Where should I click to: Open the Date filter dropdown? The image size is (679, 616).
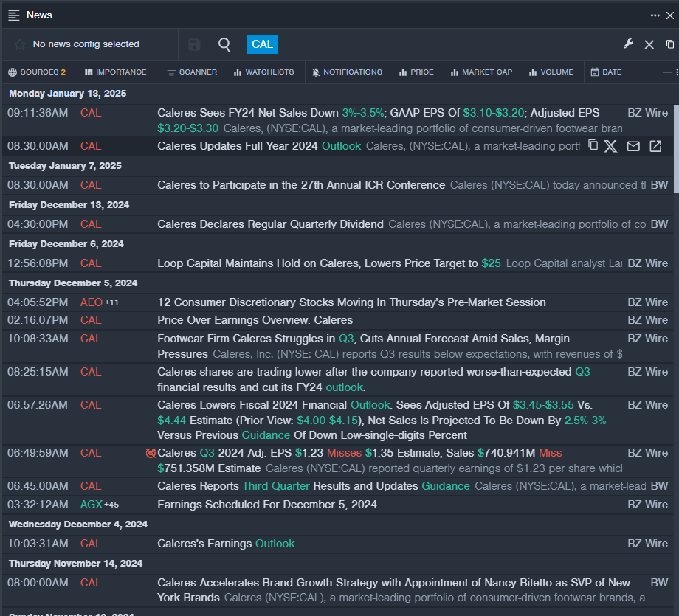pos(605,72)
